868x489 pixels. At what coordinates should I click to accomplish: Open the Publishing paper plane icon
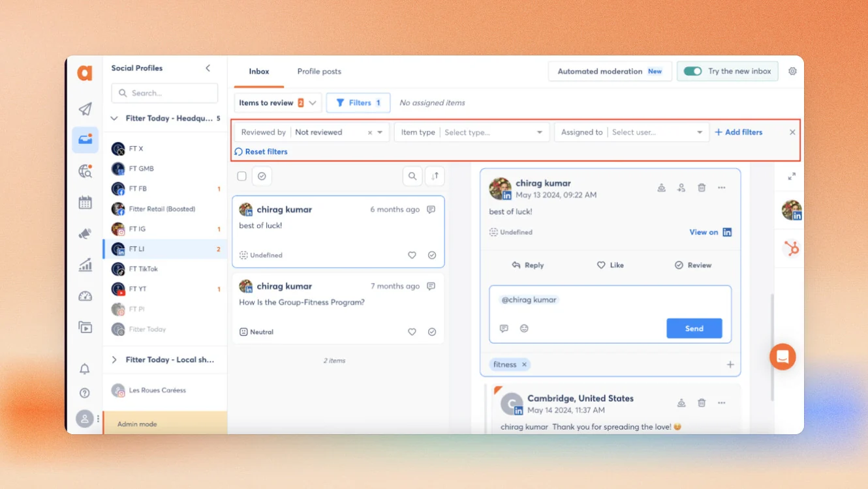pyautogui.click(x=85, y=109)
